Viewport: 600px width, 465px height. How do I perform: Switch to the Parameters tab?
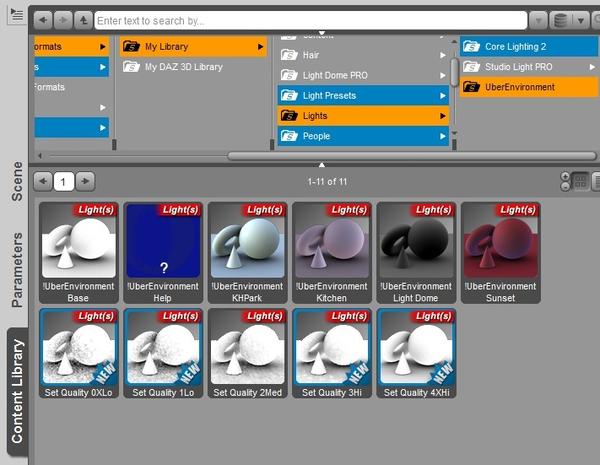pos(17,270)
